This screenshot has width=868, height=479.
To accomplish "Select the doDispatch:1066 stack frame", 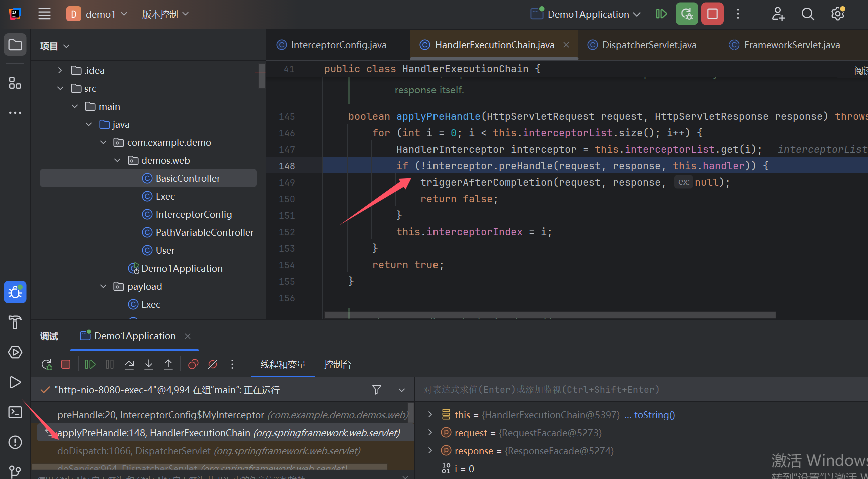I will coord(222,451).
